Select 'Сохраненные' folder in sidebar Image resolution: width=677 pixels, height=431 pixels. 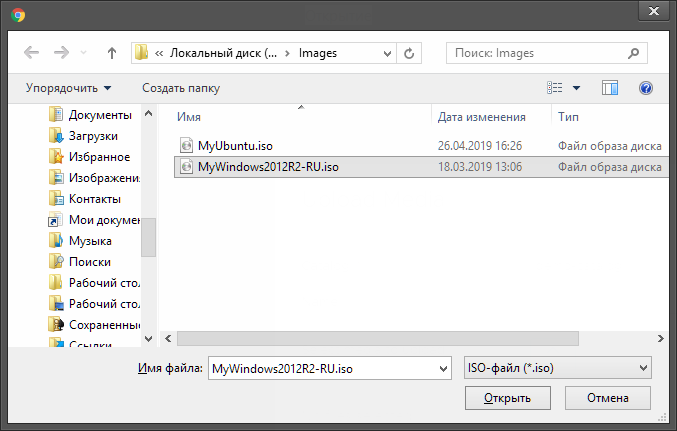(x=104, y=325)
